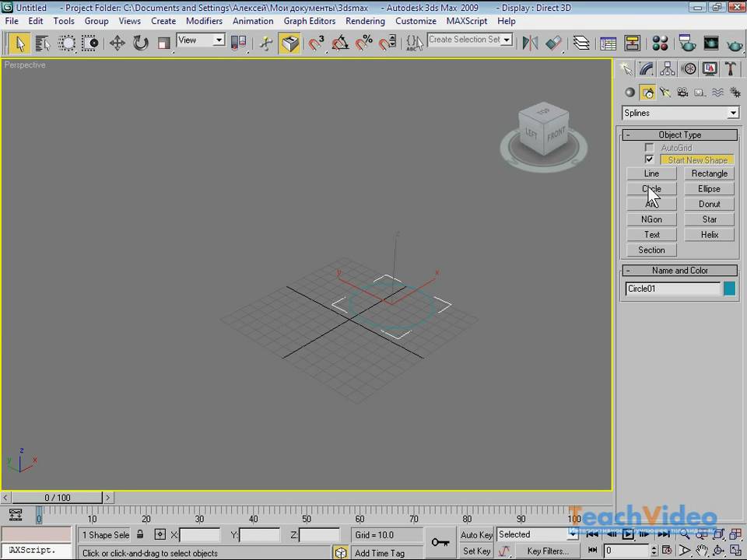Click the Donut spline button
Image resolution: width=747 pixels, height=560 pixels.
click(x=710, y=204)
